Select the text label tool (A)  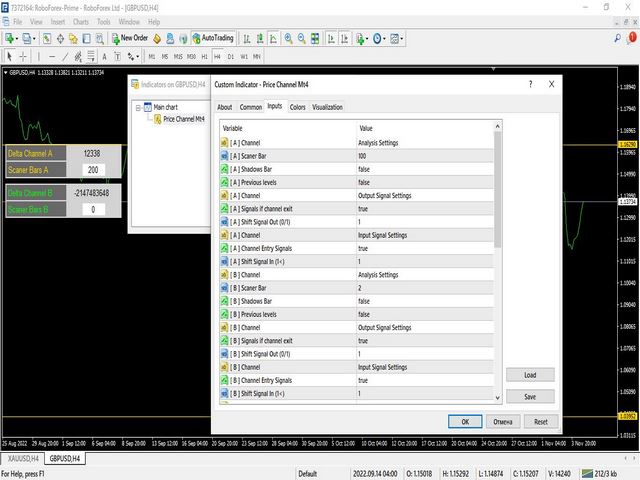103,57
